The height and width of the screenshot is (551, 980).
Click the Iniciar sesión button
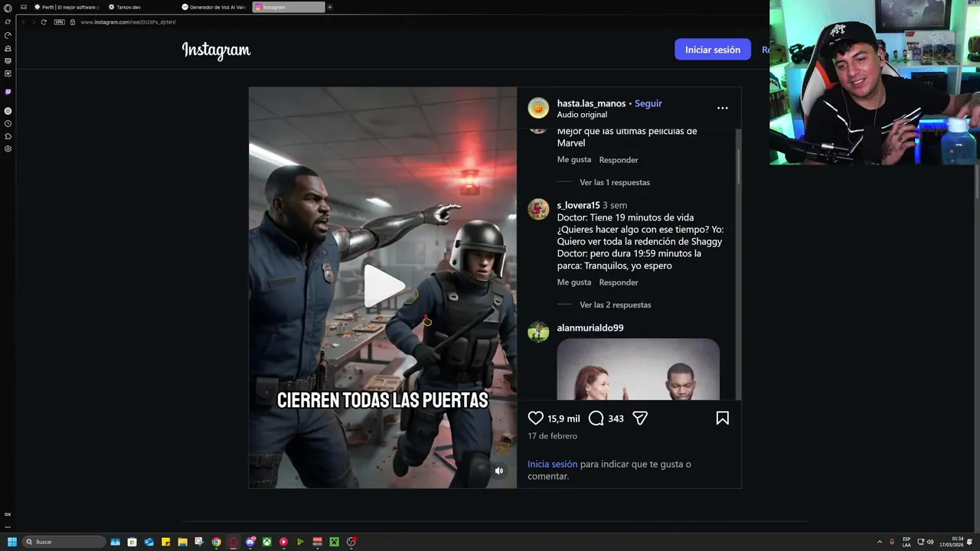pos(712,50)
